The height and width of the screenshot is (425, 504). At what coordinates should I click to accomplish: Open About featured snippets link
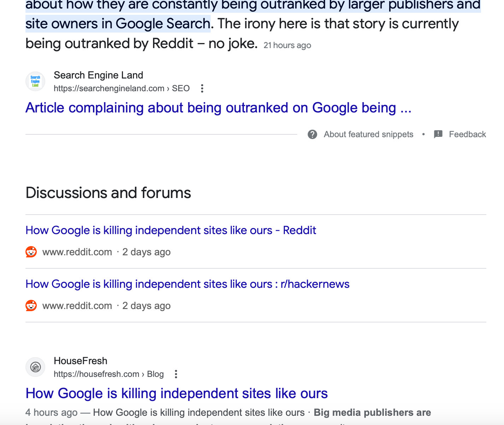click(x=369, y=134)
